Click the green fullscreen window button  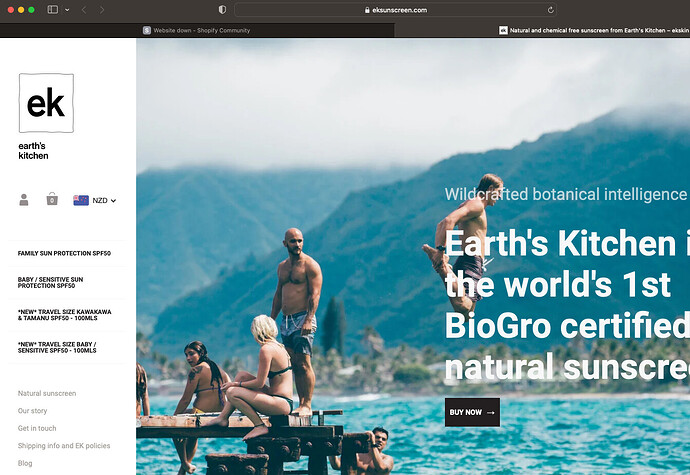pyautogui.click(x=31, y=10)
